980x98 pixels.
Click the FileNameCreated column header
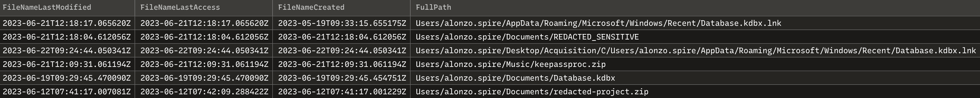[x=311, y=7]
